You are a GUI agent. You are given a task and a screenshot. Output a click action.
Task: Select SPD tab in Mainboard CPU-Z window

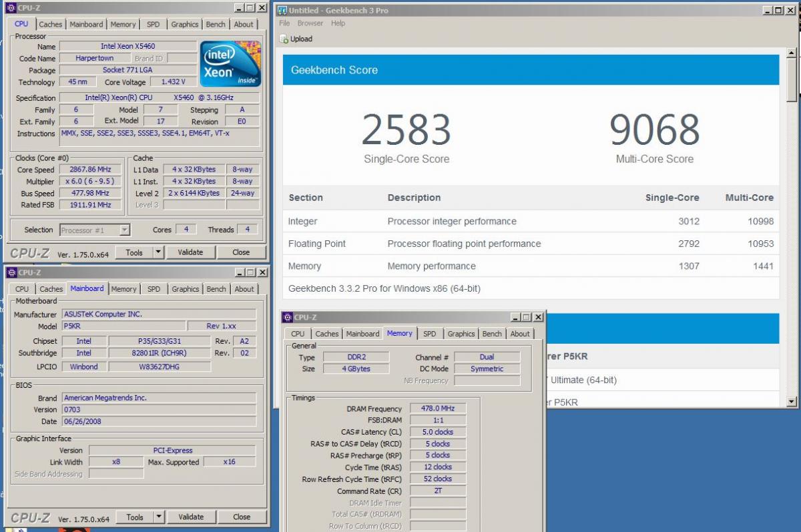point(154,289)
